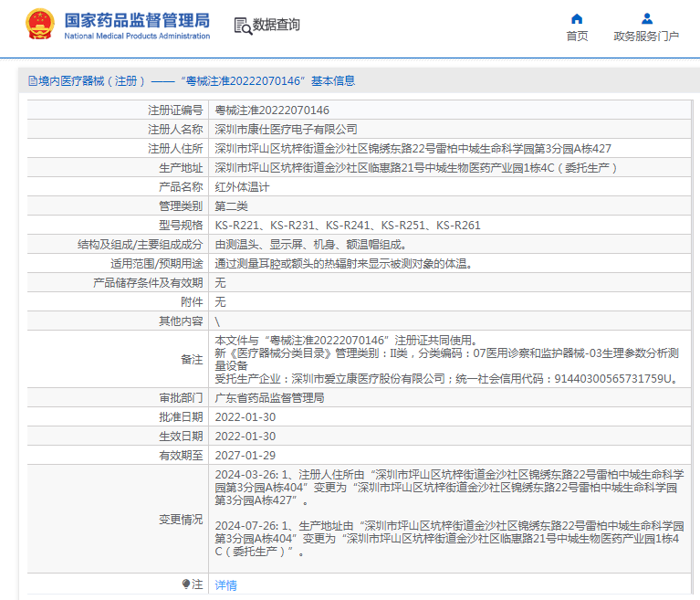Click the 生产地址 production address value
The image size is (700, 600).
(415, 167)
